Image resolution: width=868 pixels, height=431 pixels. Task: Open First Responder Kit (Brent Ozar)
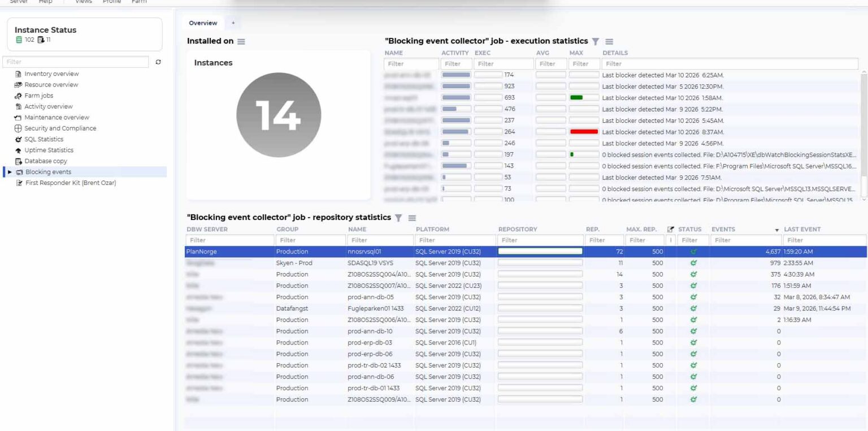71,183
